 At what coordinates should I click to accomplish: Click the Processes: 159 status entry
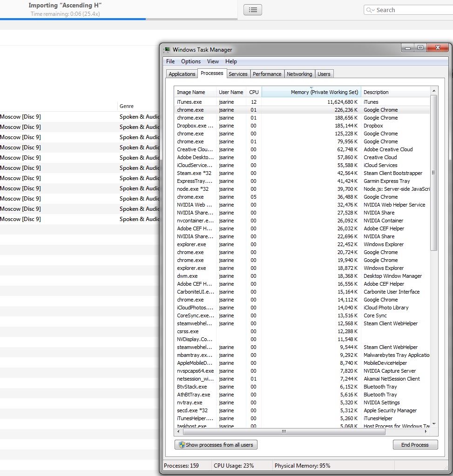click(181, 465)
